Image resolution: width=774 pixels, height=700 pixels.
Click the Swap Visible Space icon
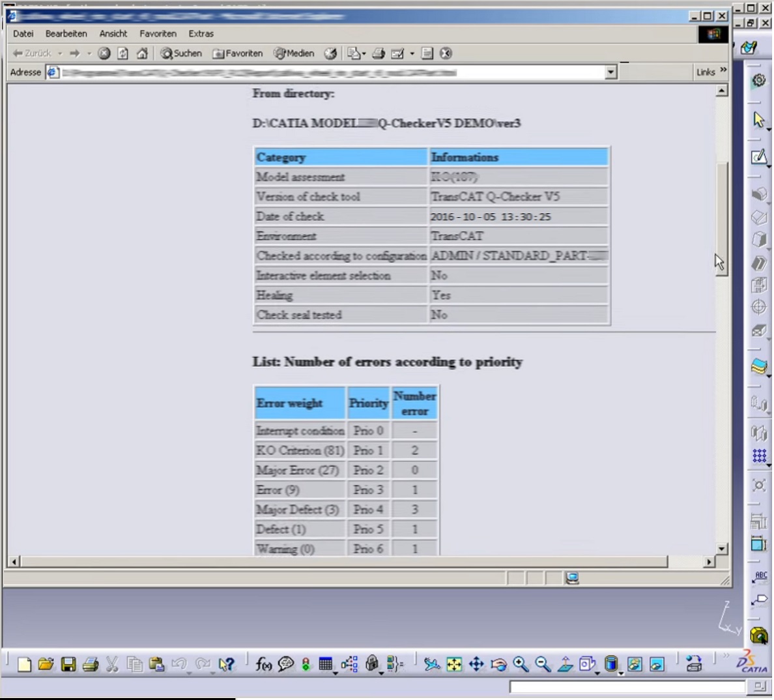(x=657, y=664)
